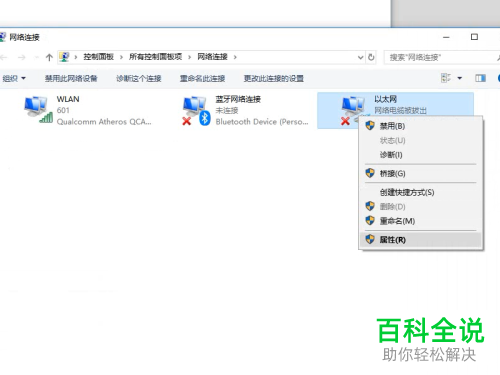Go to 所有控制面板项 breadcrumb
The height and width of the screenshot is (375, 500).
[x=156, y=57]
